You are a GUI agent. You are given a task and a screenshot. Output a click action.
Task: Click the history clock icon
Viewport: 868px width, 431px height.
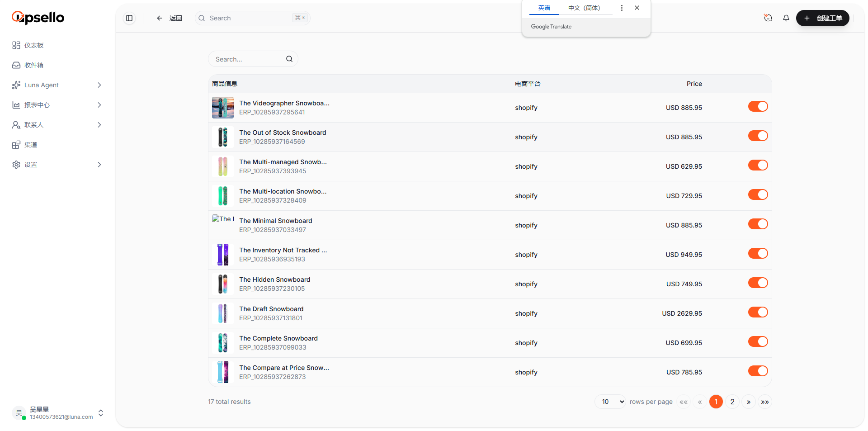(x=768, y=18)
